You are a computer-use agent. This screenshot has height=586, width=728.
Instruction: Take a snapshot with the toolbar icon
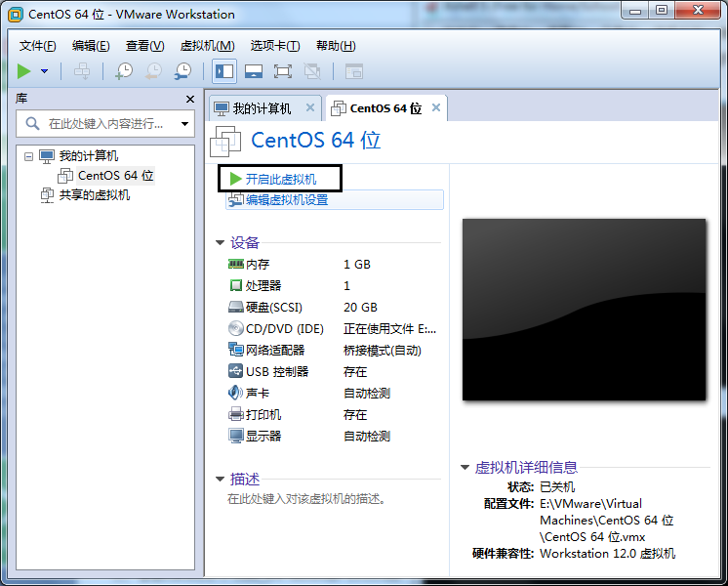124,71
